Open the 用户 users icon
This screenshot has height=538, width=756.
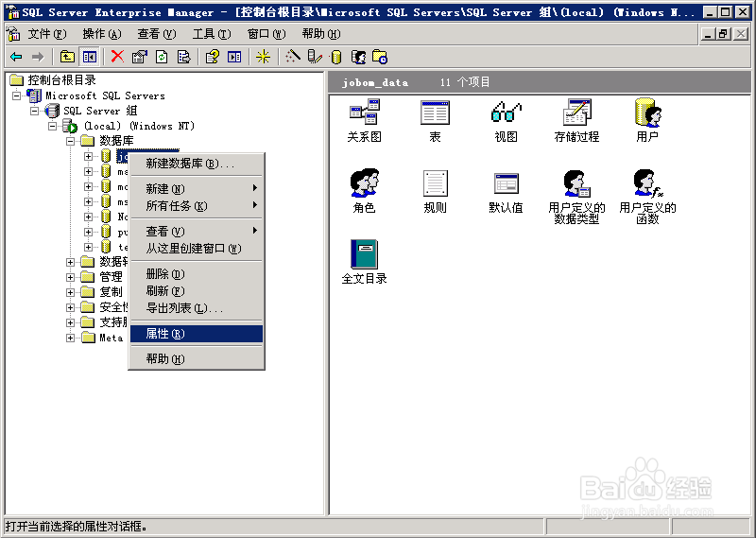[x=647, y=121]
